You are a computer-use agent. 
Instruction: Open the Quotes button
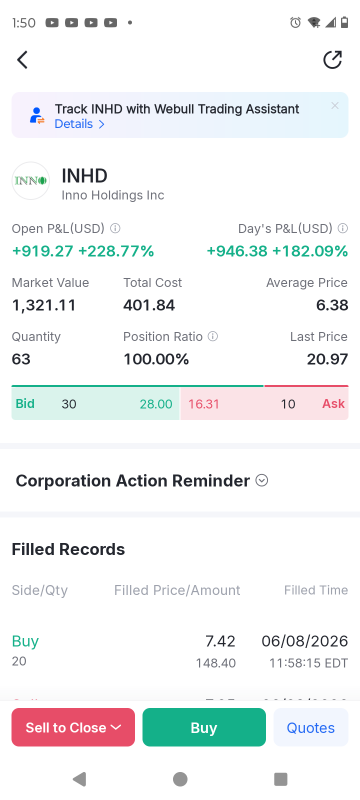click(x=311, y=728)
